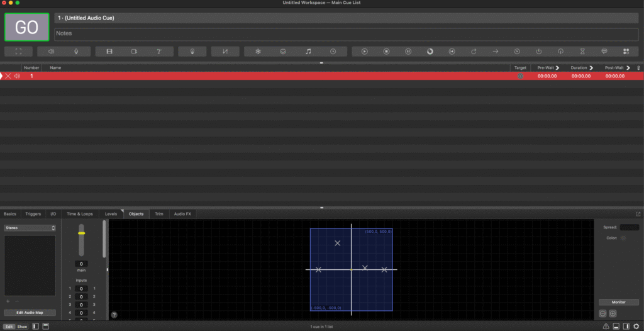644x331 pixels.
Task: Toggle the inspector panel visibility in footer
Action: pyautogui.click(x=616, y=327)
